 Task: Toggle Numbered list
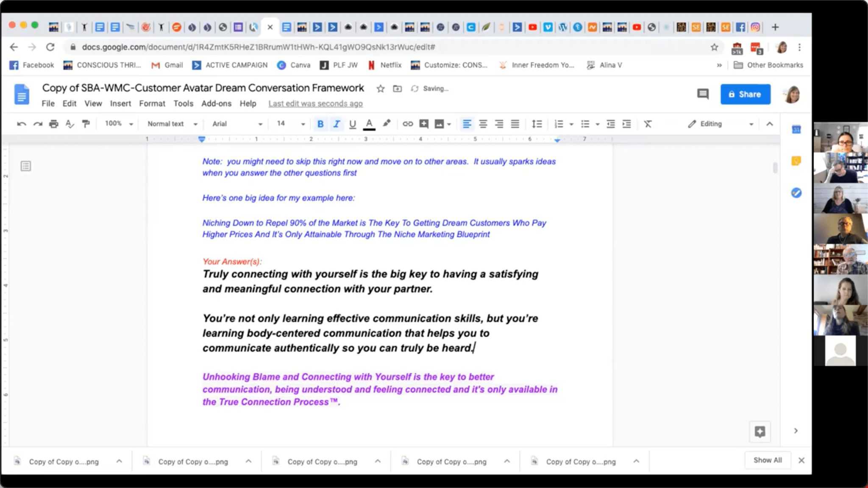[x=559, y=124]
